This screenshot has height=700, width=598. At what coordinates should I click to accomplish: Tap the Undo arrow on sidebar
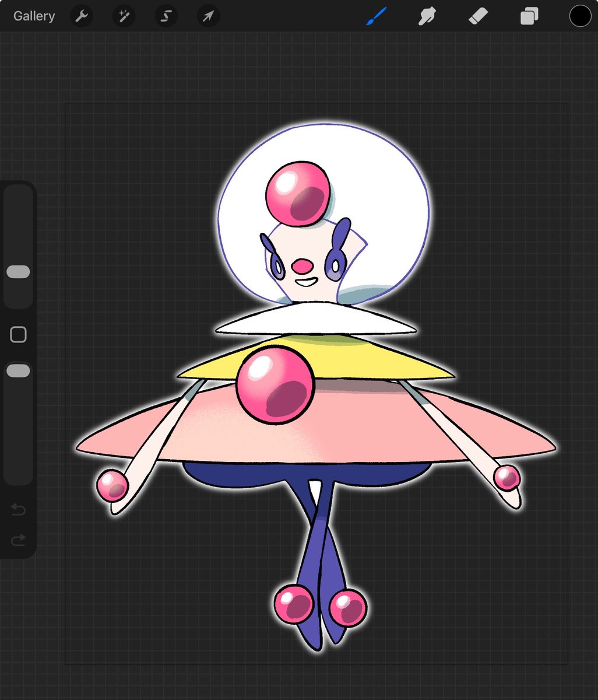point(18,510)
